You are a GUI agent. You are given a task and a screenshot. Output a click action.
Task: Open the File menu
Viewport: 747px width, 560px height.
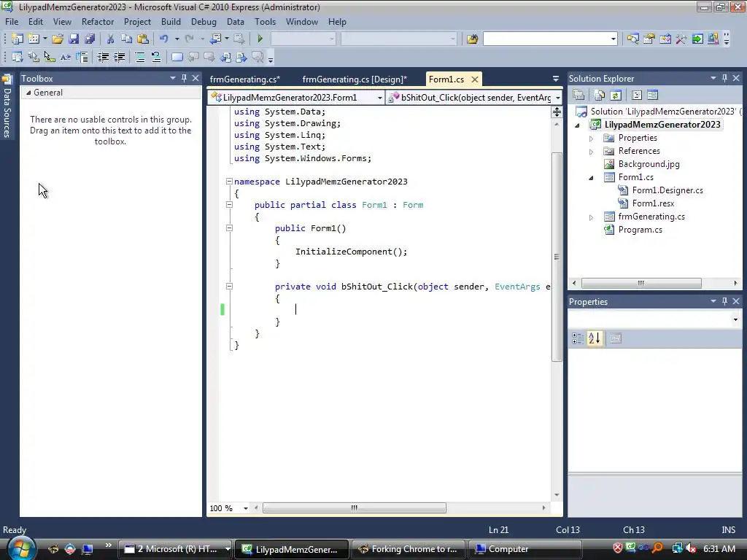[12, 22]
